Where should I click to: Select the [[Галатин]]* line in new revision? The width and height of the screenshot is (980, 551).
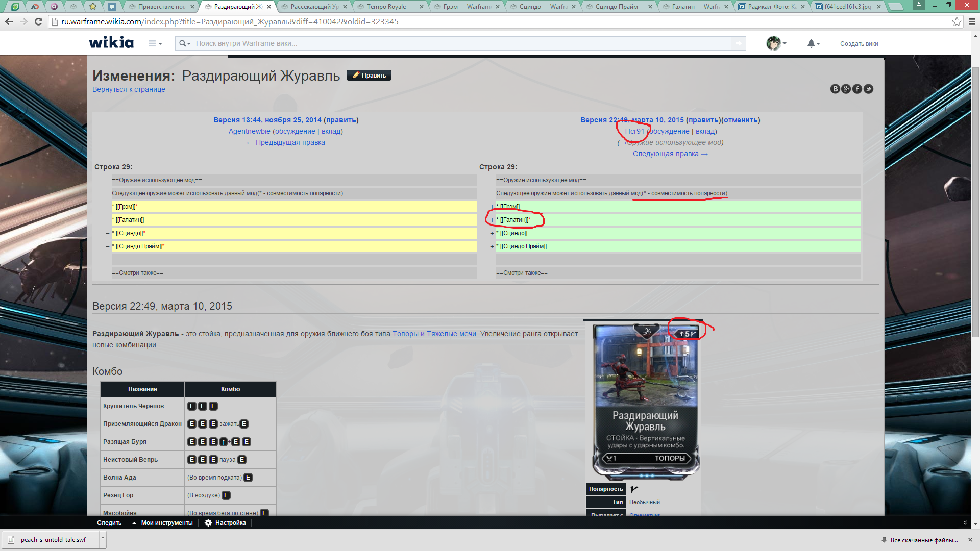678,220
